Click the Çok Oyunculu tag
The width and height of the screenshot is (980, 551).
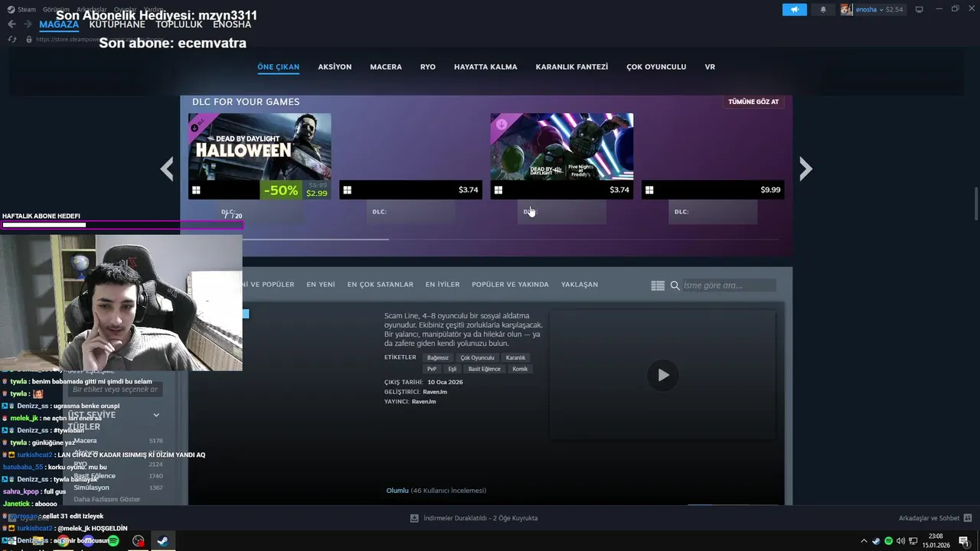coord(477,357)
